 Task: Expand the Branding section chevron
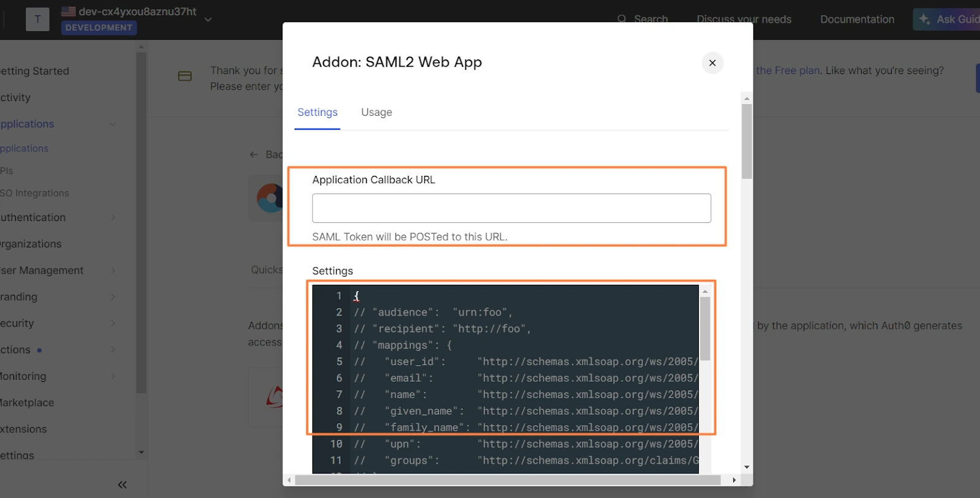coord(113,296)
